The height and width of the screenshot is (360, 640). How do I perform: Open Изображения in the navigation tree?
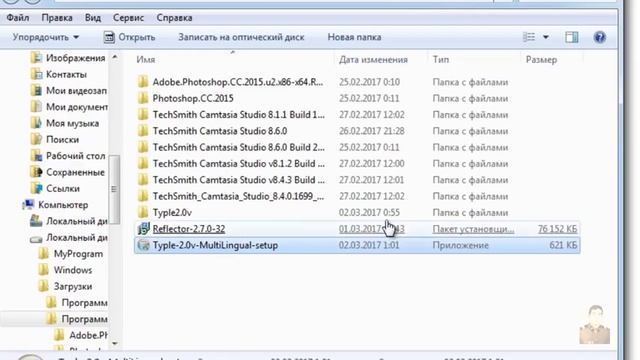pos(76,58)
